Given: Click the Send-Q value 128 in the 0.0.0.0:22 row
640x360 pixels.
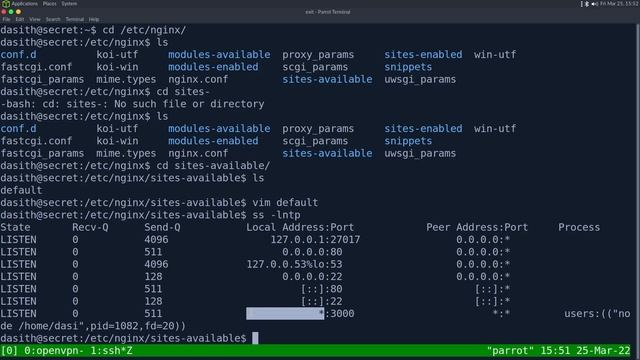Looking at the screenshot, I should pyautogui.click(x=153, y=277).
